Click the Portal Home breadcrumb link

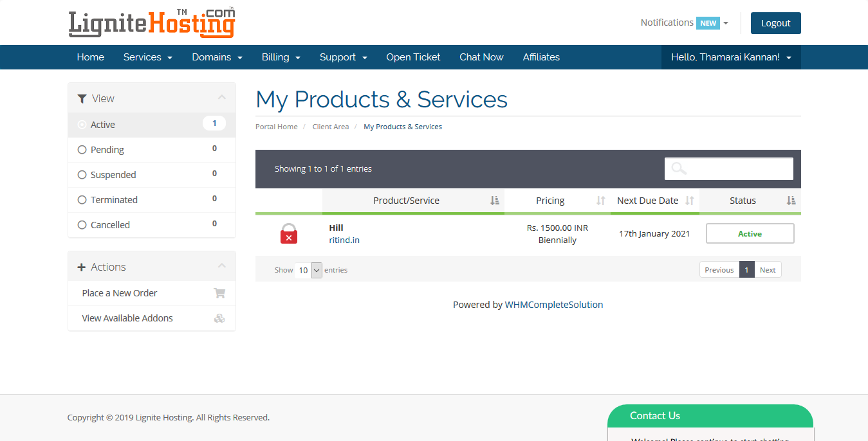(x=277, y=127)
